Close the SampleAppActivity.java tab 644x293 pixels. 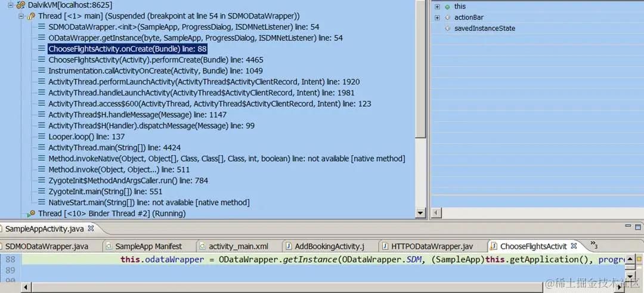tap(91, 228)
